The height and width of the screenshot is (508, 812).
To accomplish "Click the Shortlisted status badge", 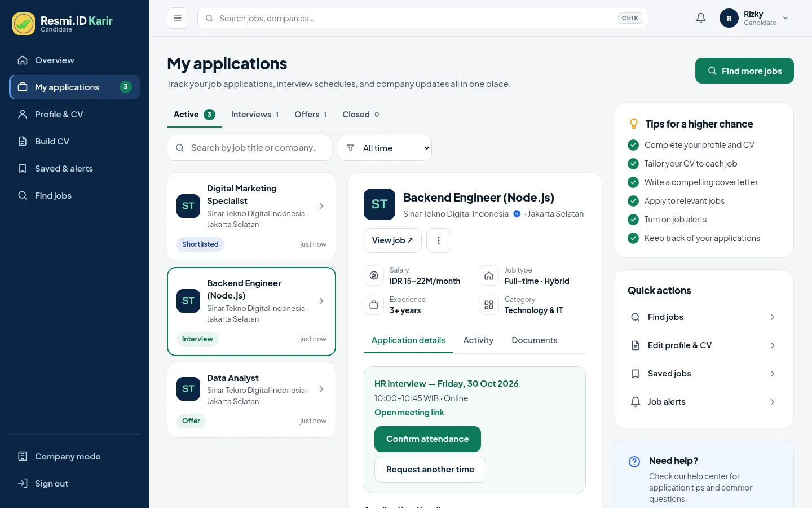I will click(200, 244).
